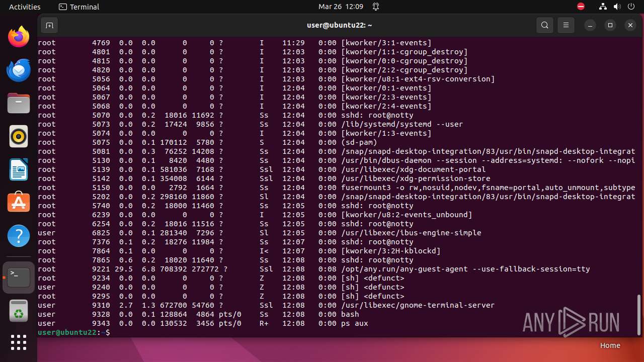Viewport: 644px width, 362px height.
Task: Open the power icon system menu
Action: click(x=631, y=7)
